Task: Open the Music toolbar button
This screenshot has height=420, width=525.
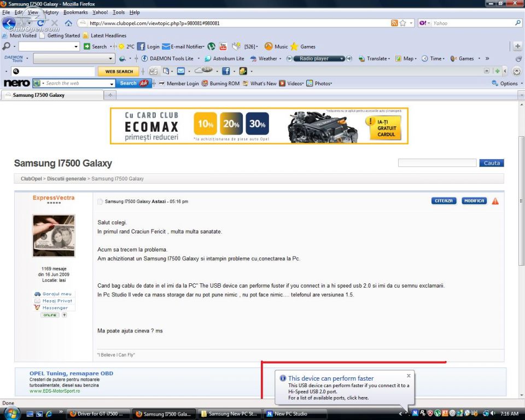Action: pos(276,46)
